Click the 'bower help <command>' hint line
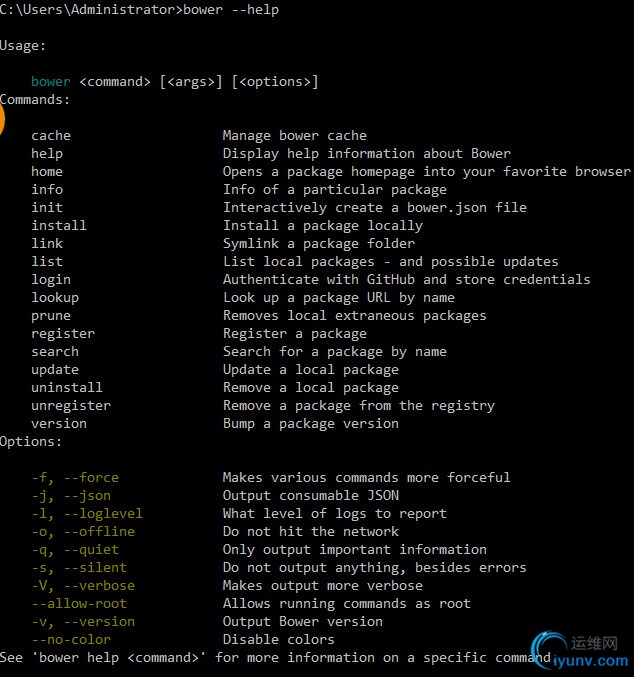Viewport: 634px width, 677px height. click(x=275, y=657)
